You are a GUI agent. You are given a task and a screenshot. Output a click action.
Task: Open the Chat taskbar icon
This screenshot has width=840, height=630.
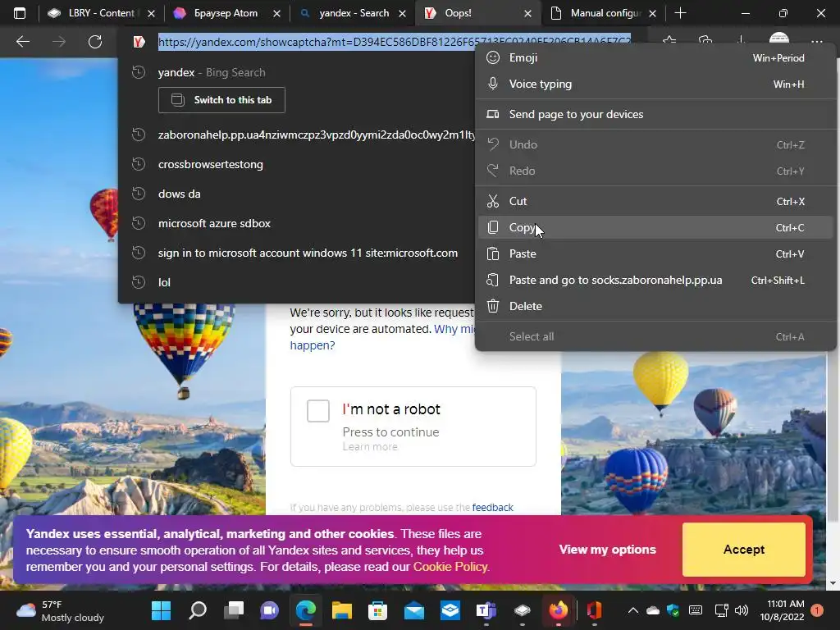269,610
